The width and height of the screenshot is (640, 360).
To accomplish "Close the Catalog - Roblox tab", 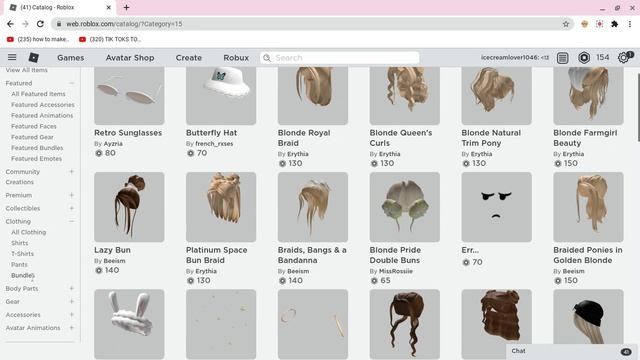I will 109,7.
